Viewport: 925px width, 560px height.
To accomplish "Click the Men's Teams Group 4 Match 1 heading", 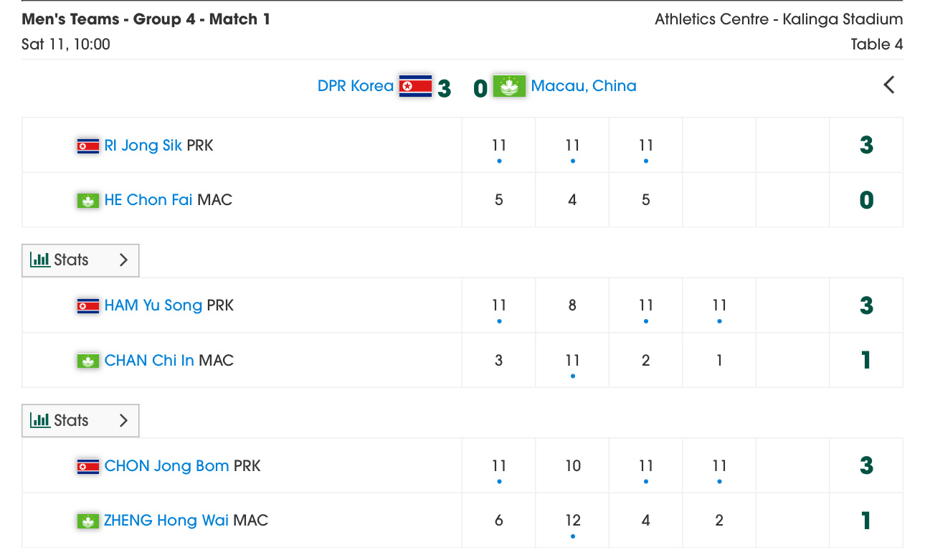I will click(146, 19).
